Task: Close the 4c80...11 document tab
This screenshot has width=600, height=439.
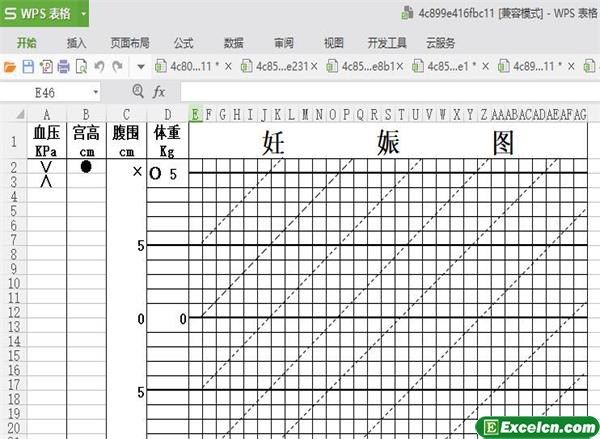Action: point(228,67)
